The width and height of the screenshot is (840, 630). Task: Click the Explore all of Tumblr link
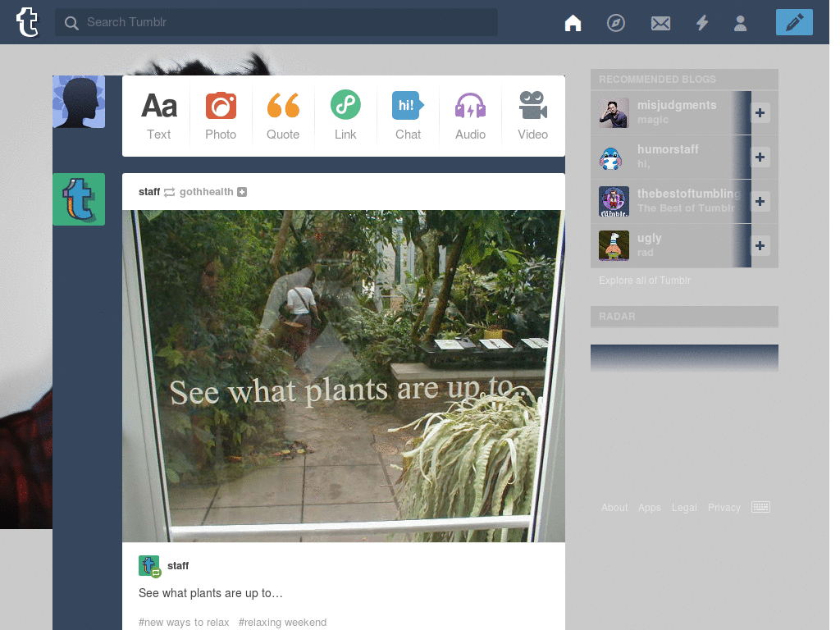(645, 281)
